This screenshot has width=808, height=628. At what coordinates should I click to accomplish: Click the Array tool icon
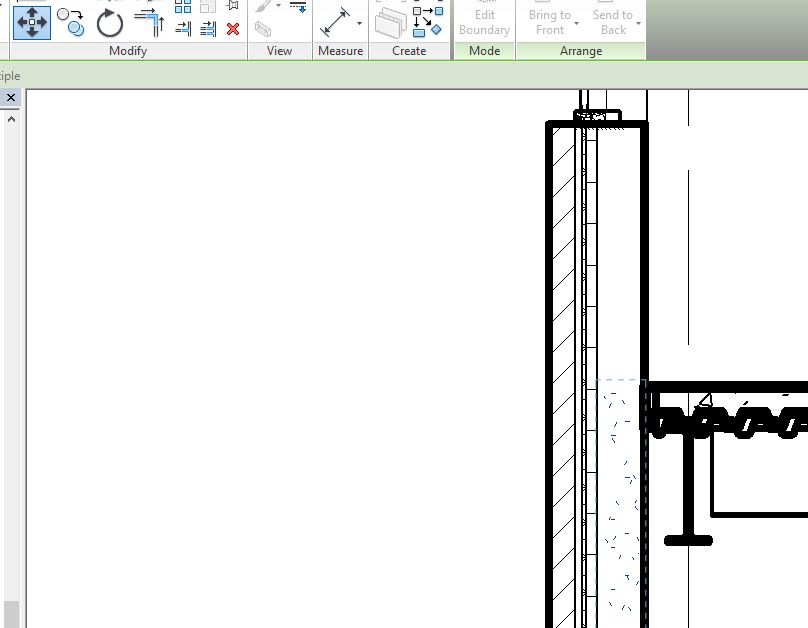click(183, 7)
